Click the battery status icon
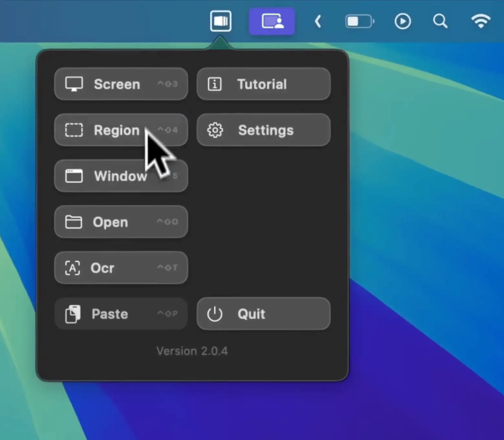 (x=359, y=22)
